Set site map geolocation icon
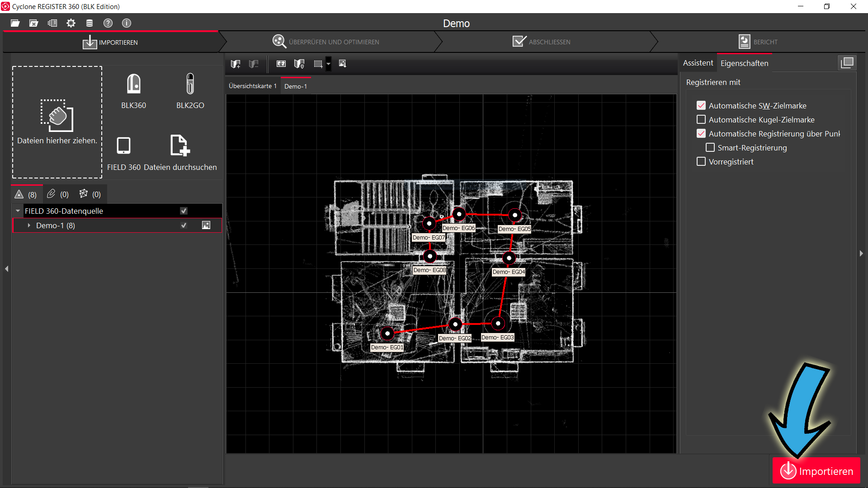The height and width of the screenshot is (488, 868). 299,64
